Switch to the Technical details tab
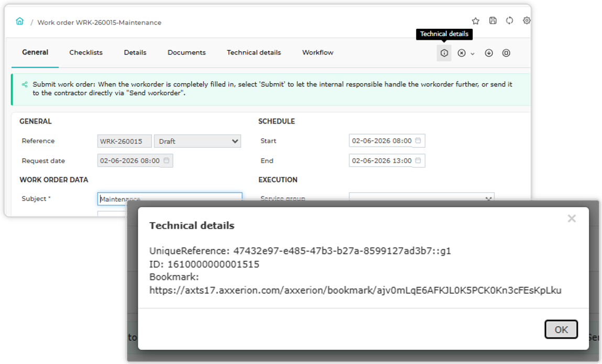The width and height of the screenshot is (602, 364). (254, 52)
